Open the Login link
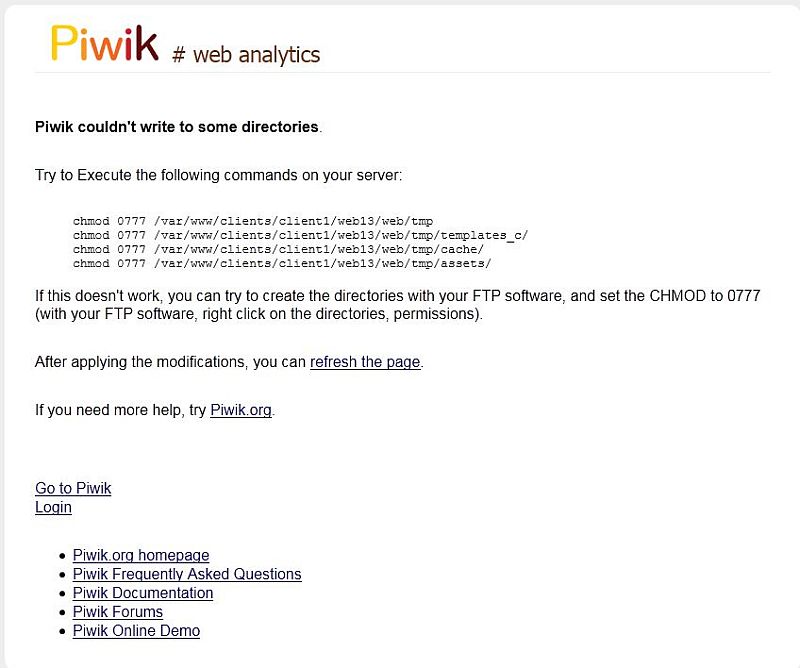This screenshot has width=800, height=668. click(53, 507)
